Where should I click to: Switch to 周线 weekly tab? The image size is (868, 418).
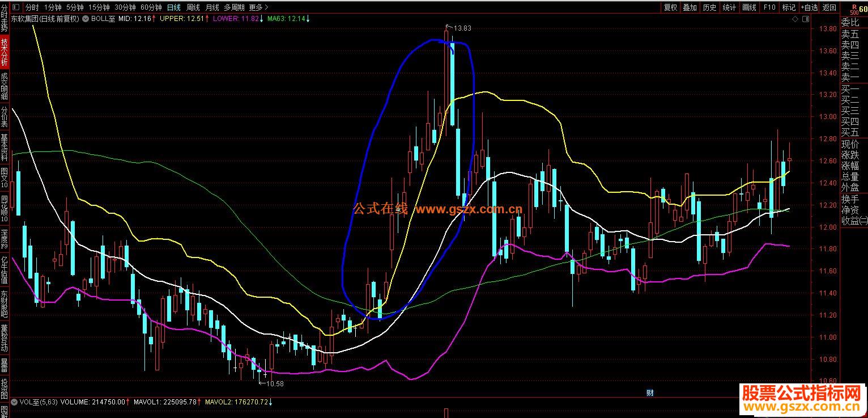[193, 7]
